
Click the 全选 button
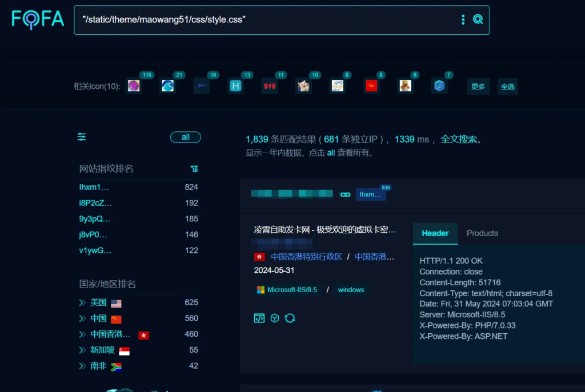tap(507, 87)
